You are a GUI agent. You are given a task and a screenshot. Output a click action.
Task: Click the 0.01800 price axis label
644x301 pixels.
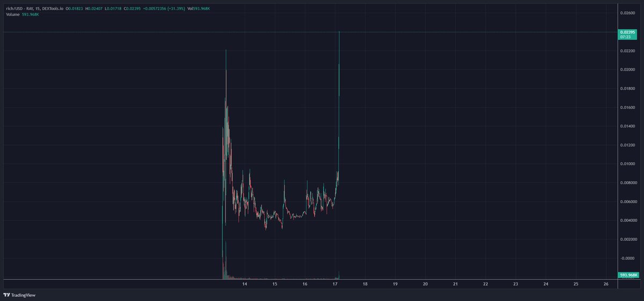(628, 88)
